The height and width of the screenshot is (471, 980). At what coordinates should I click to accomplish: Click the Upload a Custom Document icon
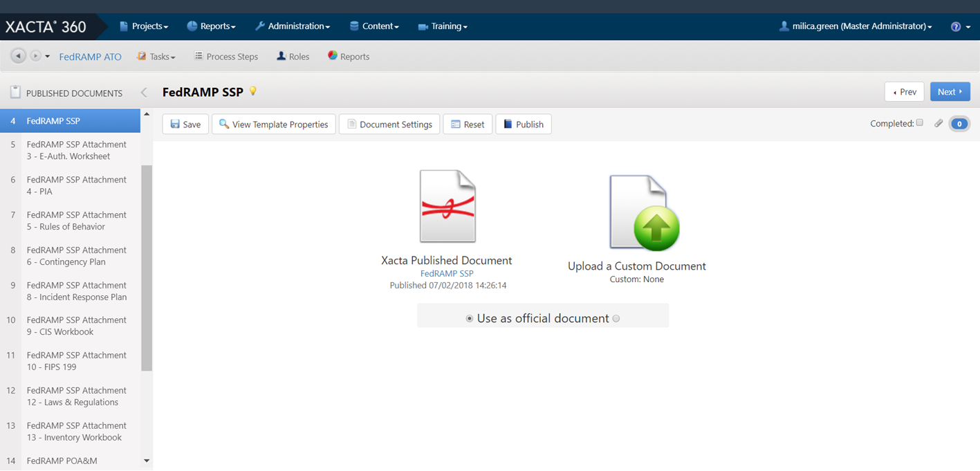[x=643, y=212]
